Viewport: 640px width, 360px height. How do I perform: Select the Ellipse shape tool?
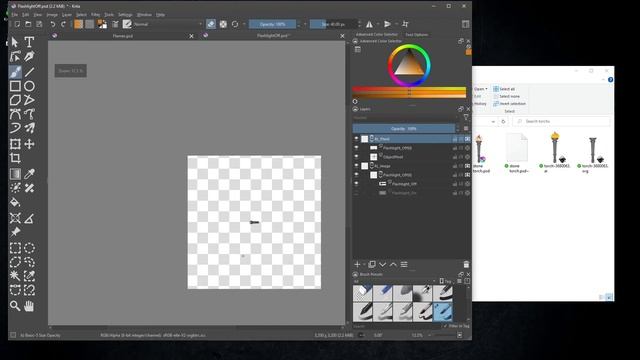(29, 86)
